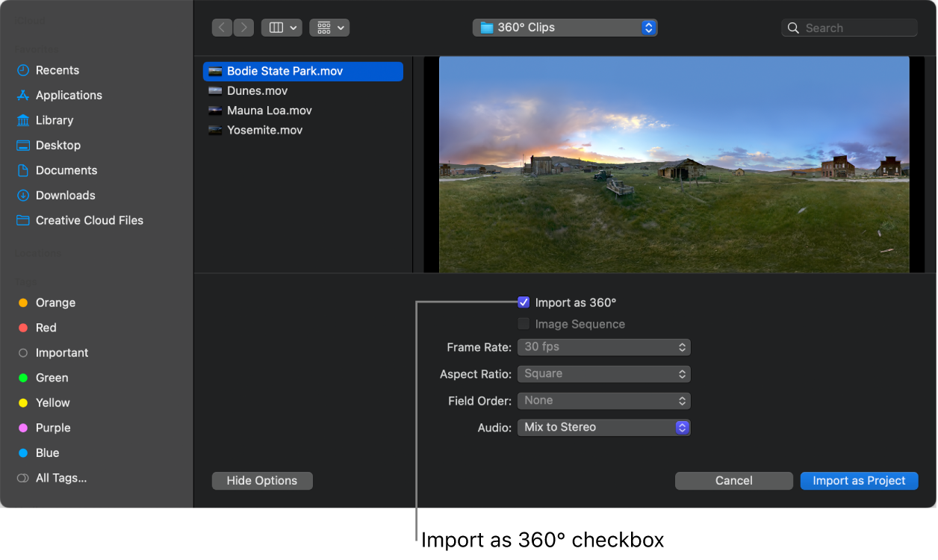
Task: Open the 360° Clips location popup
Action: coord(565,27)
